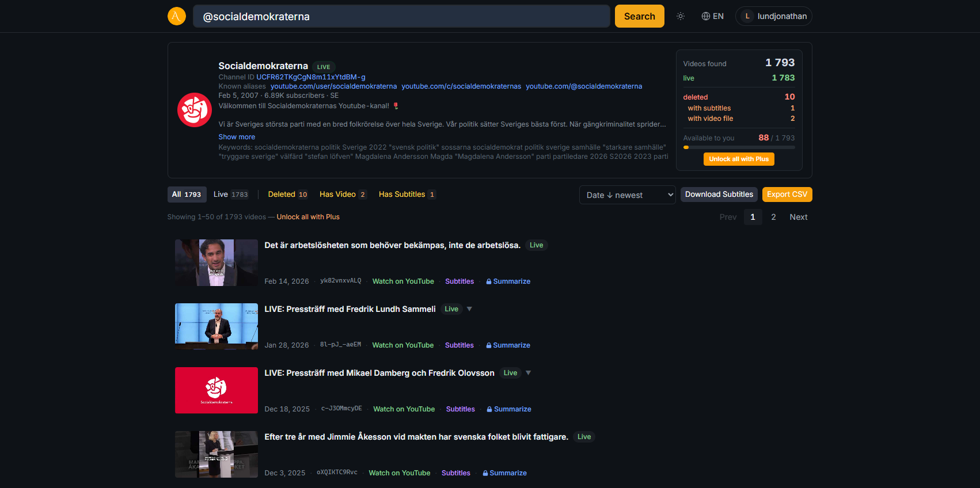Open the Date newest sort dropdown
The height and width of the screenshot is (488, 980).
pos(628,195)
